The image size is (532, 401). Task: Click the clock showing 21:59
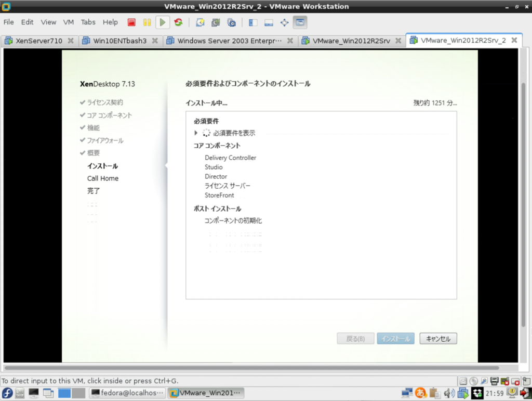495,393
